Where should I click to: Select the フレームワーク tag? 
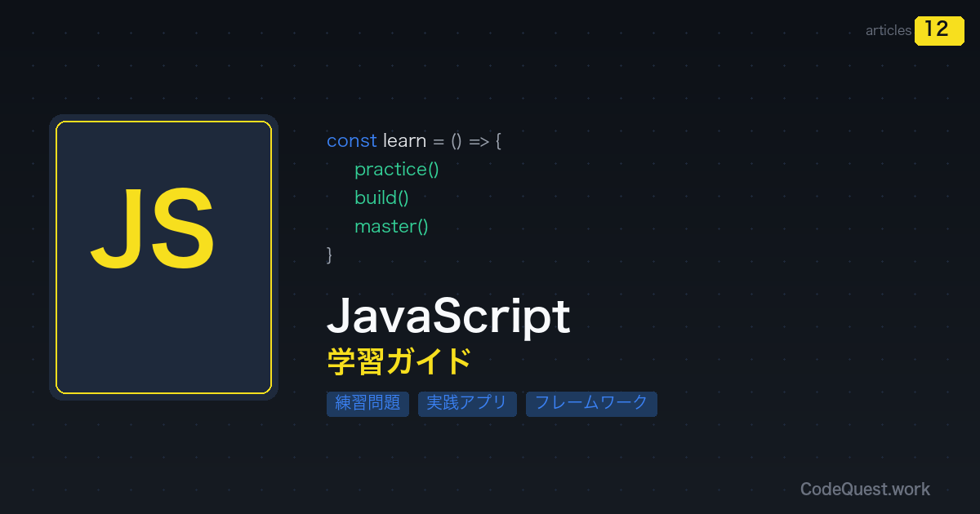591,403
